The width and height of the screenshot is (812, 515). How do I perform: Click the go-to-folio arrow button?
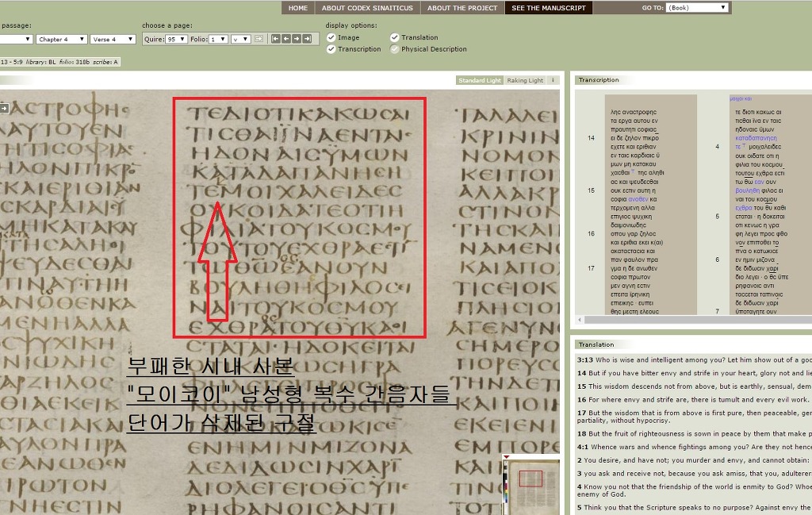259,39
